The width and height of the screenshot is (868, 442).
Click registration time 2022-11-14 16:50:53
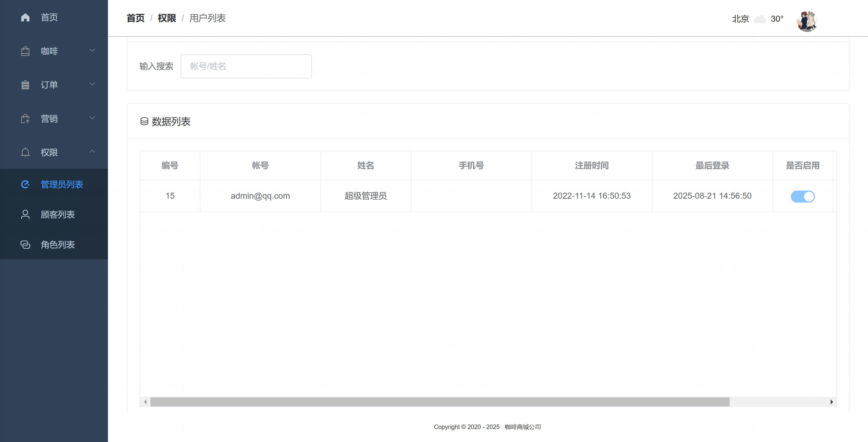(592, 196)
